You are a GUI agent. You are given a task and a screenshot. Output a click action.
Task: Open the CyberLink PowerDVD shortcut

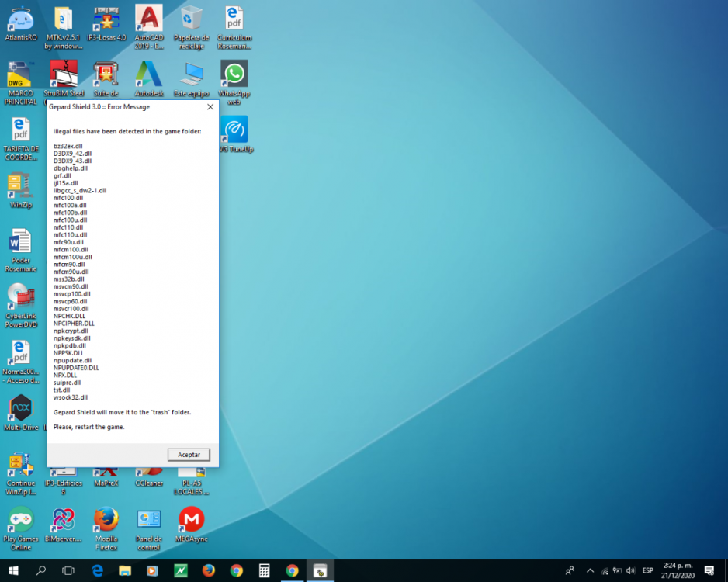[x=21, y=298]
